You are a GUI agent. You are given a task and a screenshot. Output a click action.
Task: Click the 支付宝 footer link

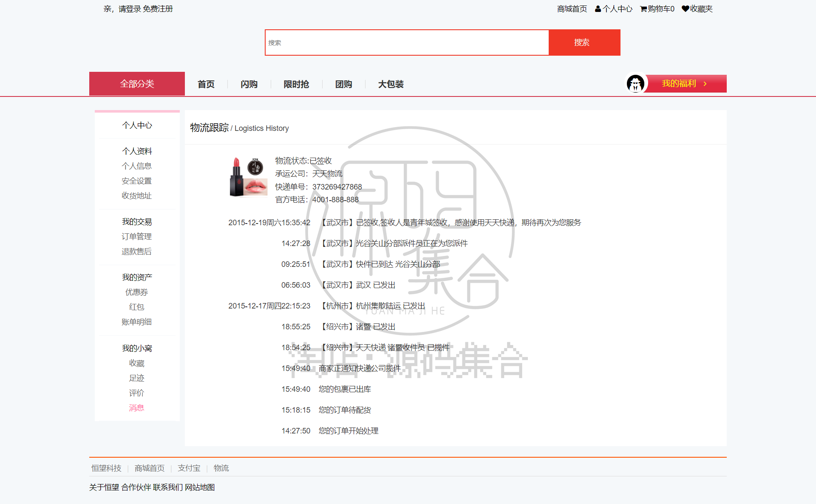[x=189, y=468]
